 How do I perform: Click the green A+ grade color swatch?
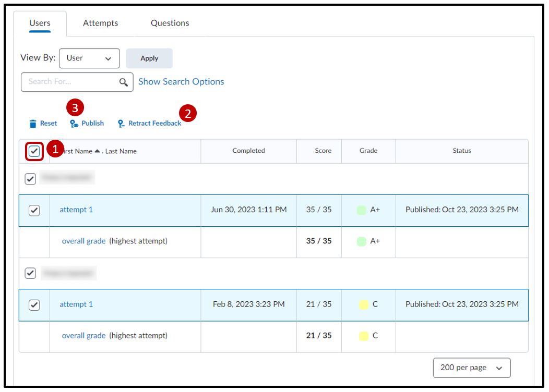[x=361, y=210]
